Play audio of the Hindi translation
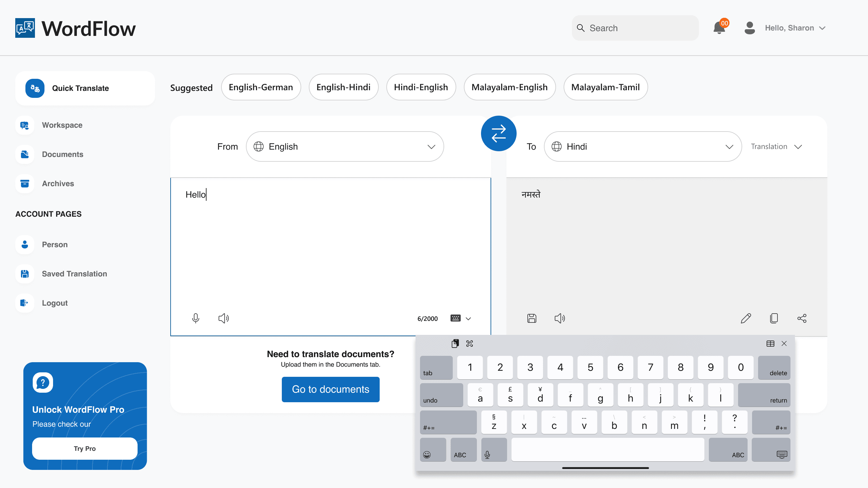The image size is (868, 488). click(x=559, y=318)
